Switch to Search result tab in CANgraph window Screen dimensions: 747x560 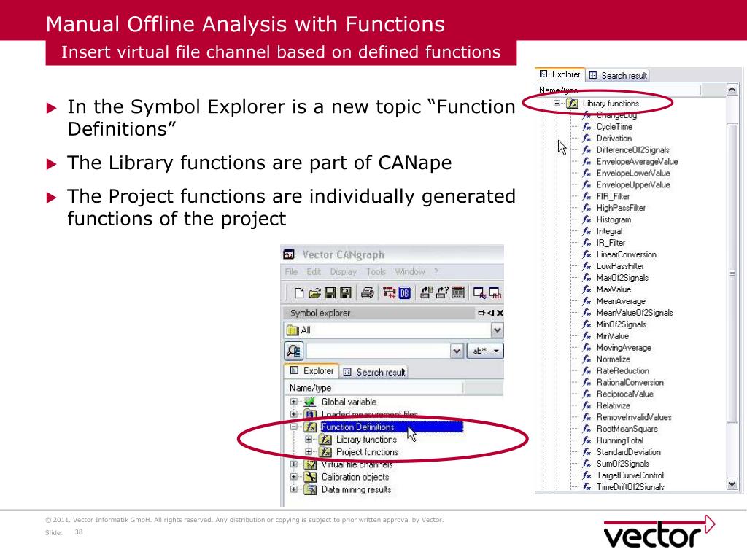[374, 372]
